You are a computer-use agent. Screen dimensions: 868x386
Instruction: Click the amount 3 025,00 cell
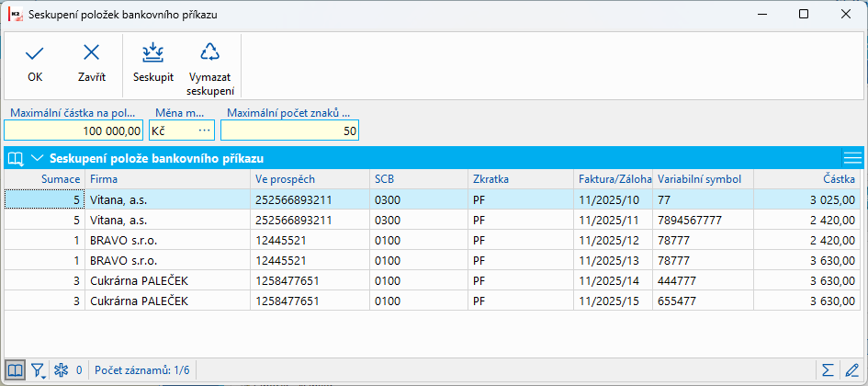(808, 199)
